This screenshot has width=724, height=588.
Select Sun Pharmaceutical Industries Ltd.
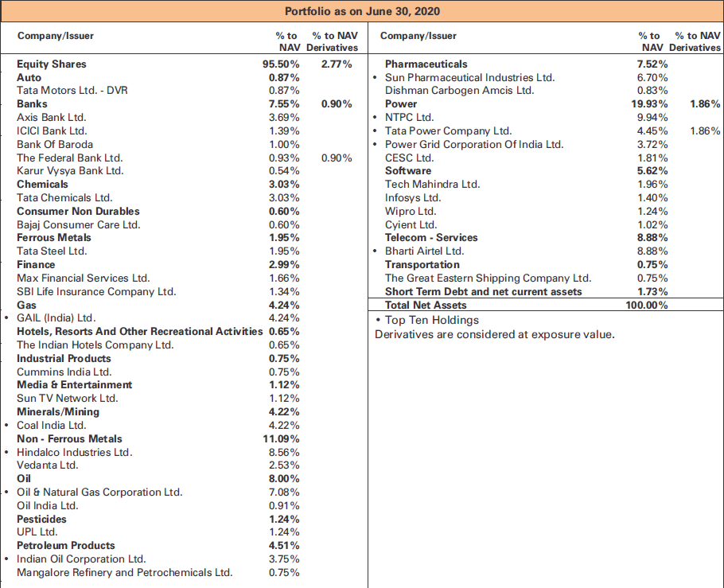click(x=469, y=77)
